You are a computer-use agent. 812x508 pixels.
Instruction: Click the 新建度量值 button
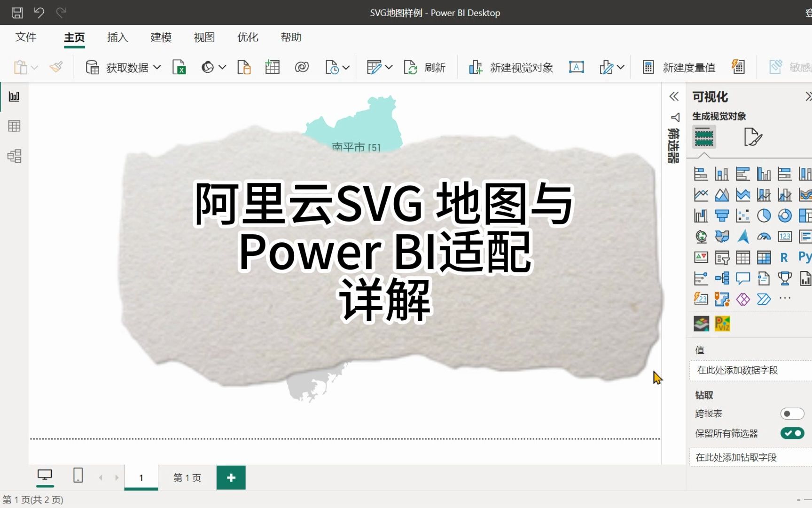679,68
